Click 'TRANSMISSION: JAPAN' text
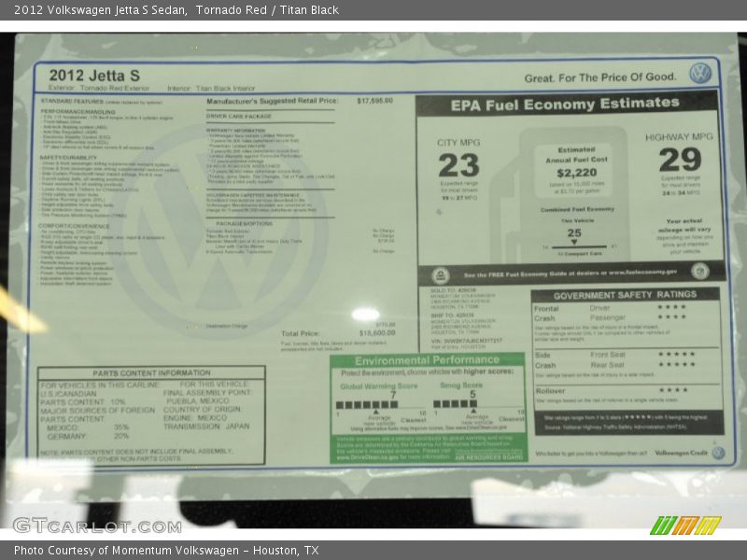Screen dimensions: 747x560 (x=206, y=427)
